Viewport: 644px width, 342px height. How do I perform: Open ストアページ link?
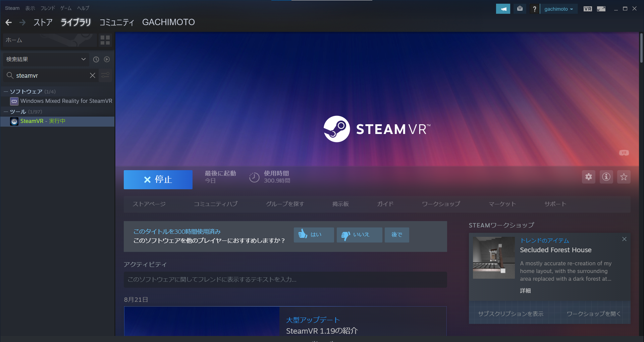149,204
